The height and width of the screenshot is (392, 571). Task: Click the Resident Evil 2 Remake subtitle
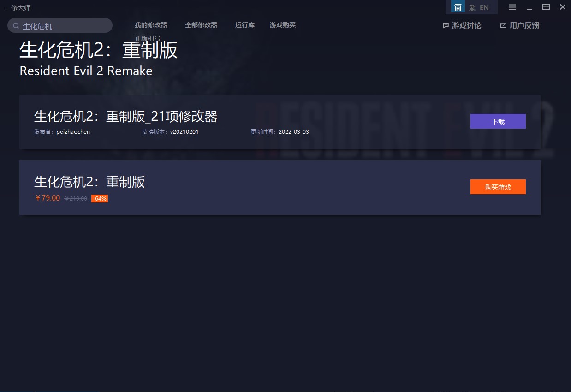point(86,71)
